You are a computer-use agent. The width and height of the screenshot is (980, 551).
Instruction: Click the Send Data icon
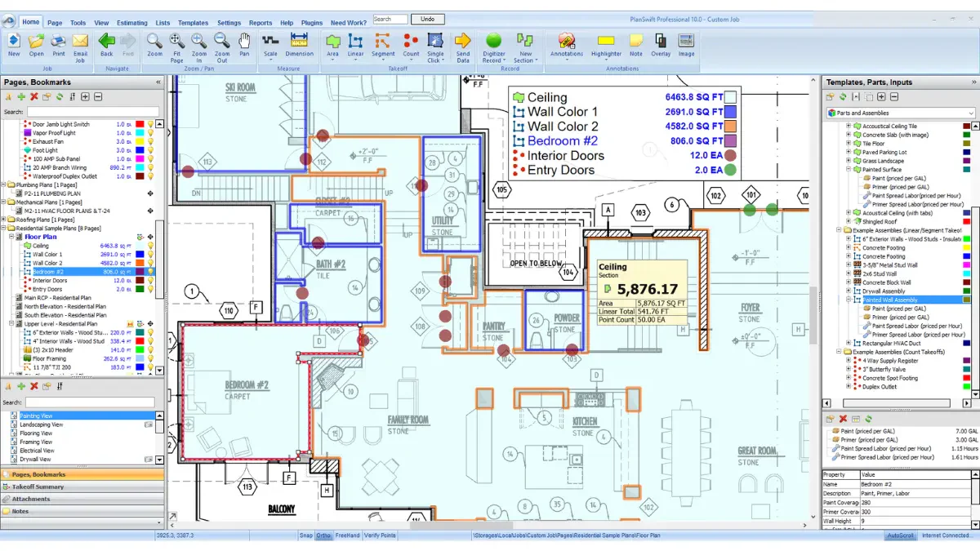click(x=463, y=47)
